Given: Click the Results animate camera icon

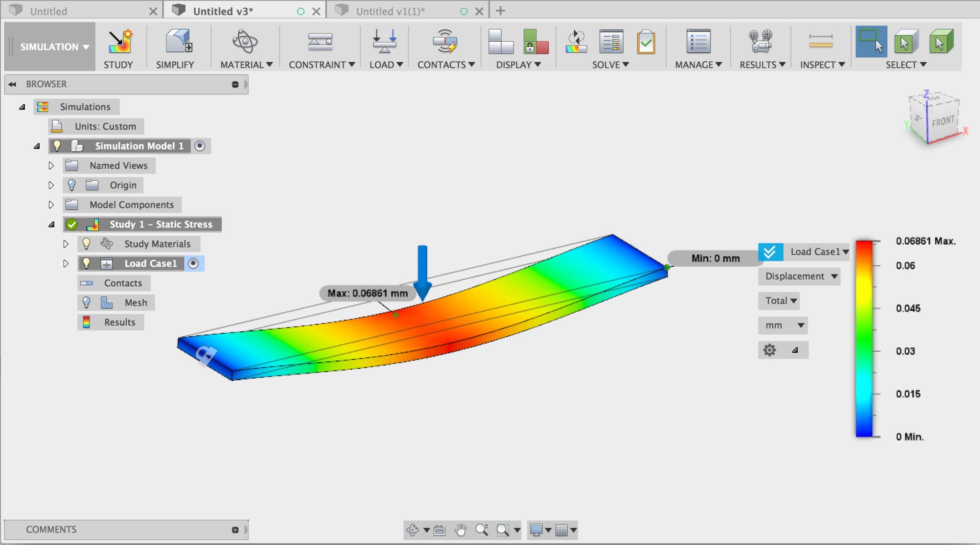Looking at the screenshot, I should point(760,42).
